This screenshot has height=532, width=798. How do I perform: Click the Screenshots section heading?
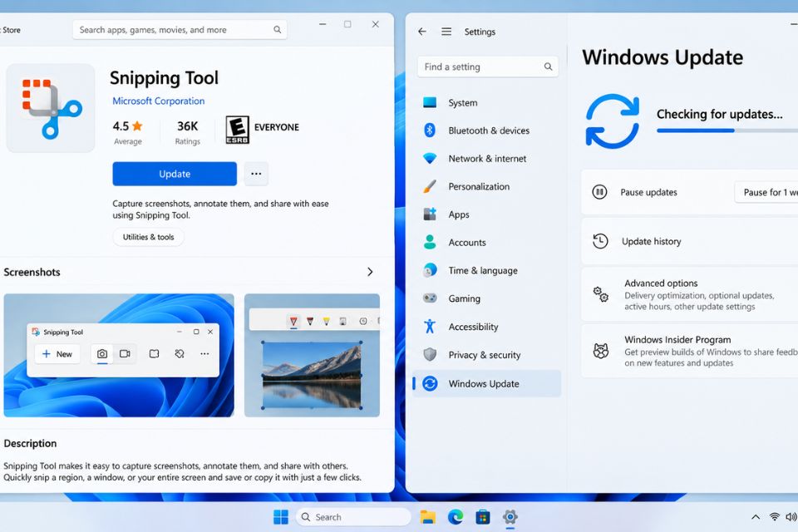pyautogui.click(x=32, y=272)
